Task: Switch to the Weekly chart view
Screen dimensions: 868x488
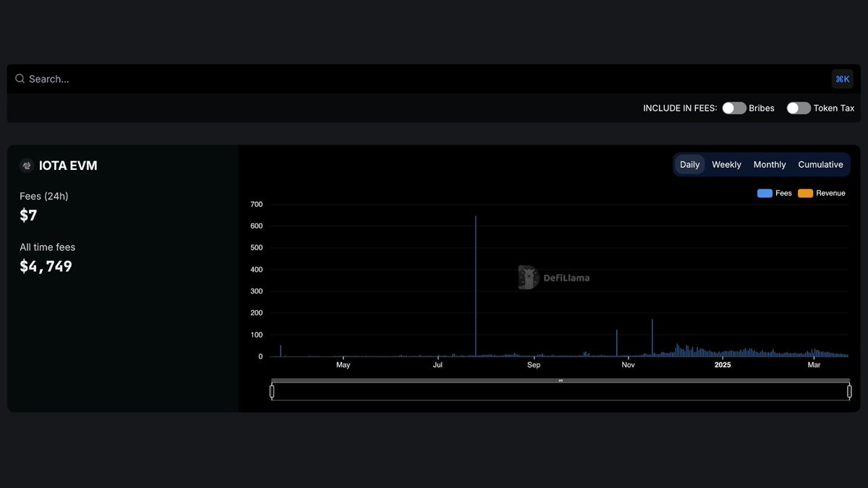Action: tap(726, 164)
